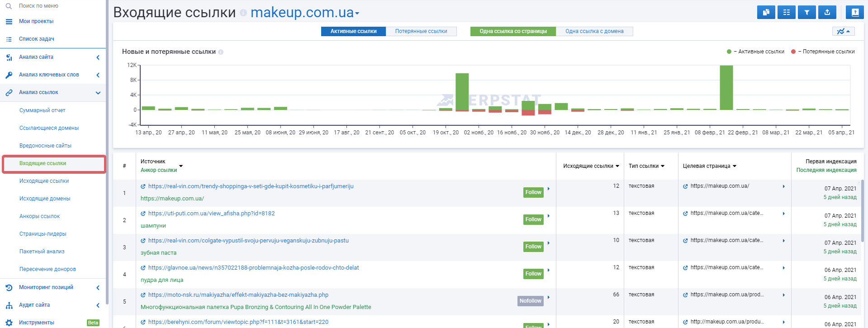Image resolution: width=868 pixels, height=328 pixels.
Task: Click the copy/duplicate report icon button
Action: pos(766,13)
